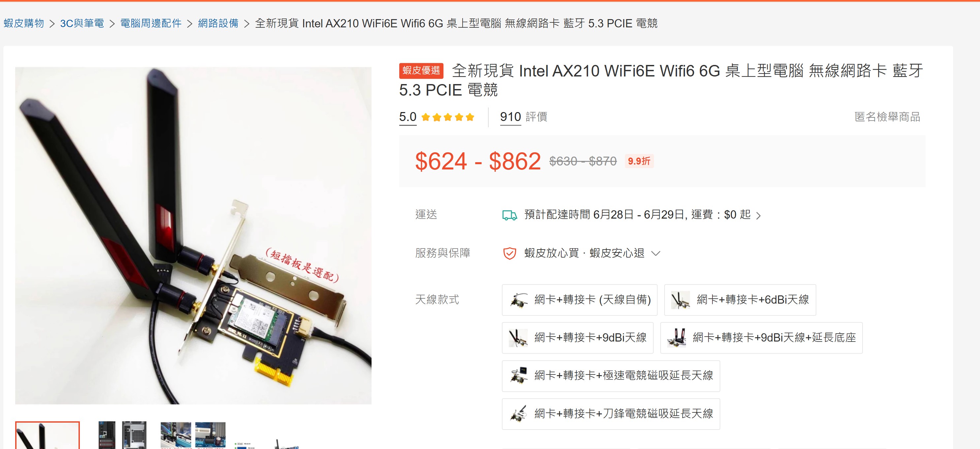Open 蝦皮購物 breadcrumb link

pyautogui.click(x=24, y=24)
